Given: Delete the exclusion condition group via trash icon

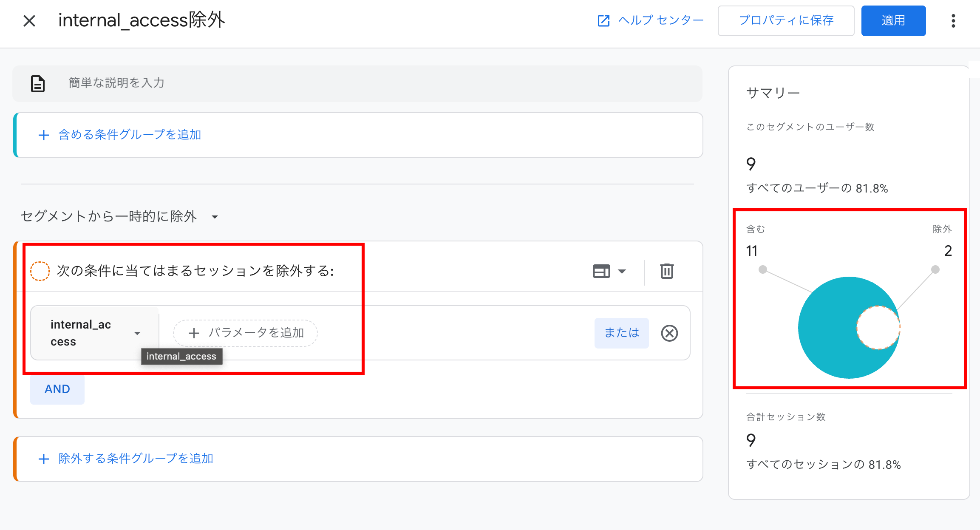Looking at the screenshot, I should click(x=666, y=271).
